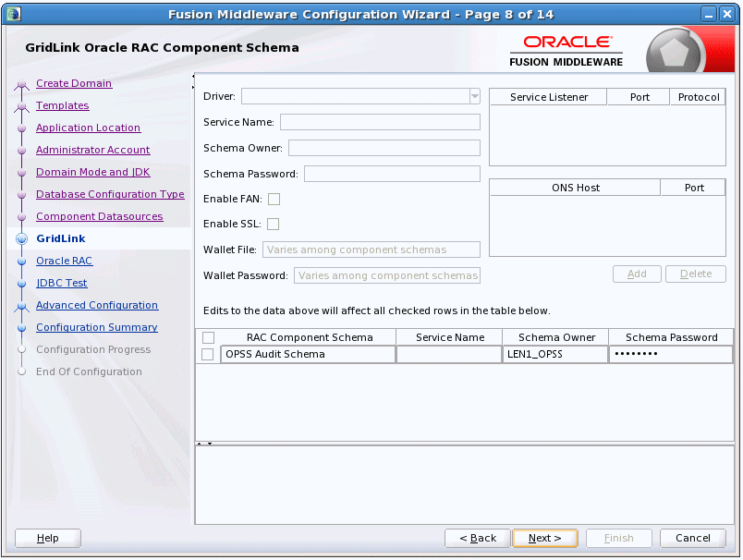Close the wizard window

coord(727,14)
